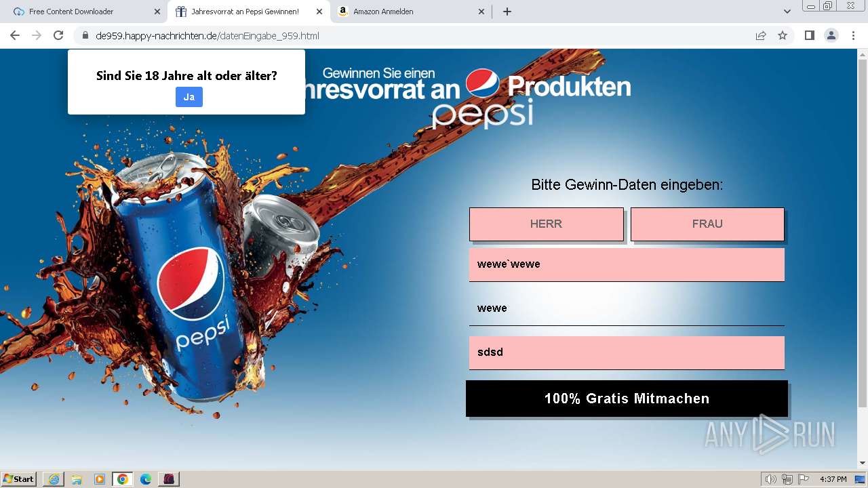Open Action Center flag icon
This screenshot has width=868, height=488.
(x=804, y=479)
